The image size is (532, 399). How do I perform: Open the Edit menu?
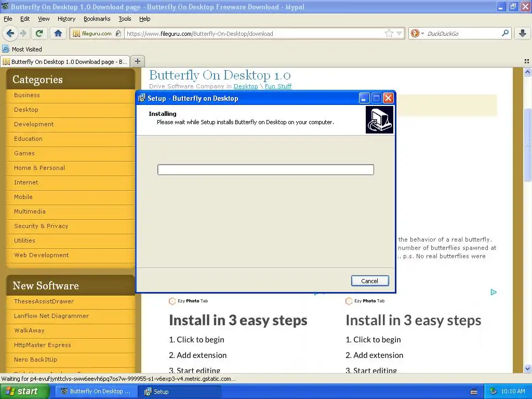pyautogui.click(x=25, y=19)
